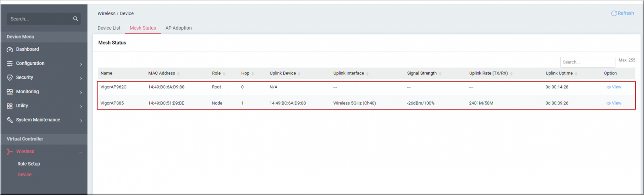Click the Refresh circular arrow icon
This screenshot has height=195, width=644.
pos(614,13)
